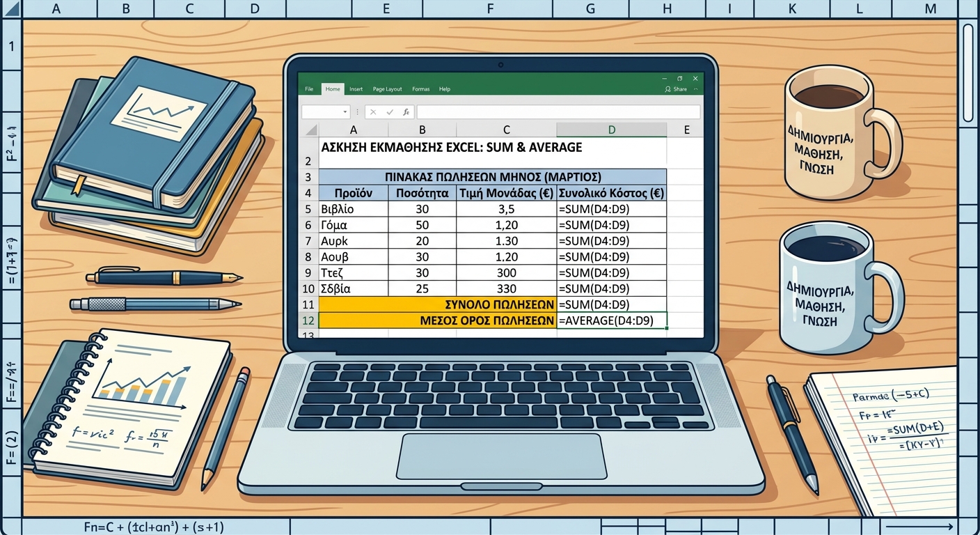This screenshot has height=535, width=980.
Task: Select the 'Γόμα' product cell
Action: (x=354, y=225)
